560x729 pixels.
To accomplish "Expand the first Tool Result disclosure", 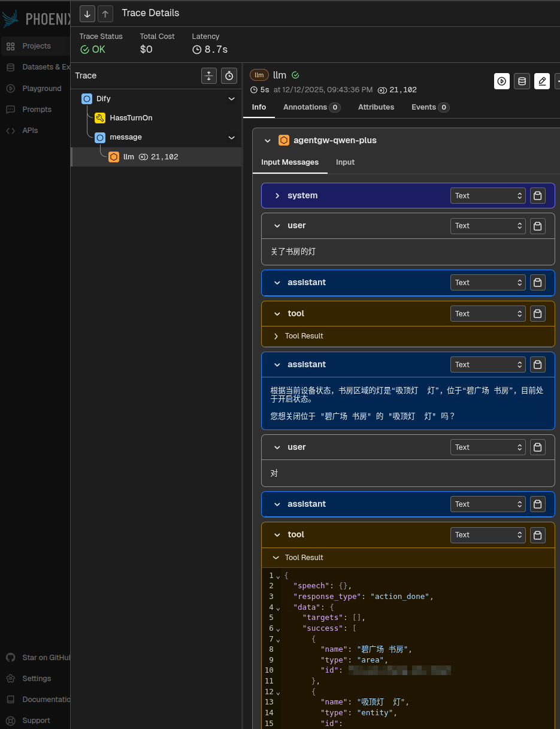I will pos(276,336).
